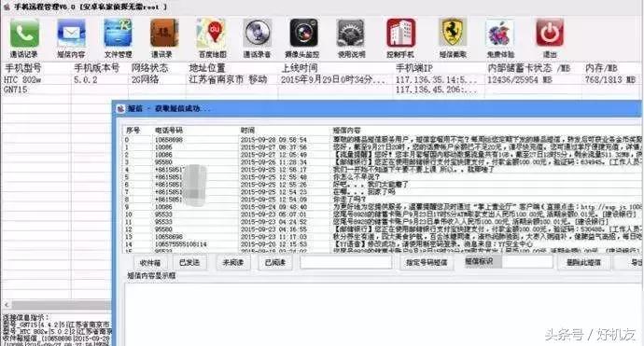The image size is (644, 346).
Task: Click the 5.0.2 version cell
Action: click(86, 79)
